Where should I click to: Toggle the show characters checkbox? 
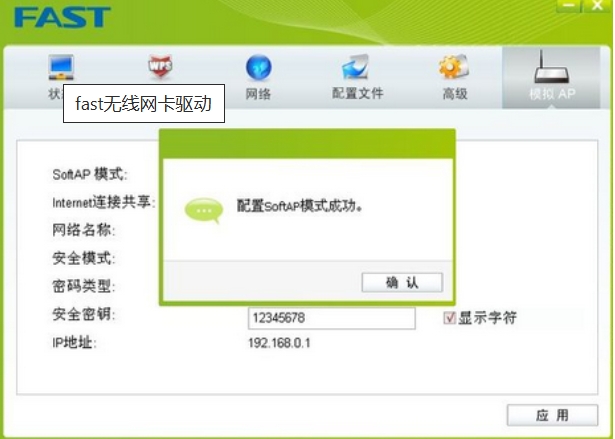coord(449,317)
